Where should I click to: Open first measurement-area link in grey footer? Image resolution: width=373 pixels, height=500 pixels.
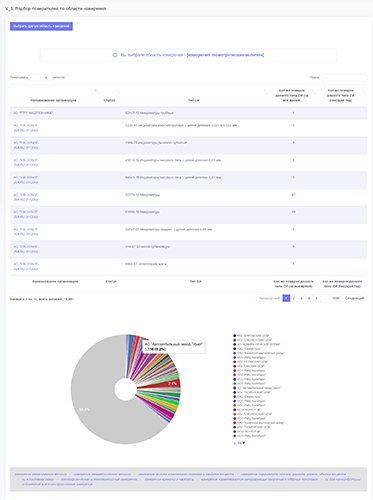[x=40, y=474]
